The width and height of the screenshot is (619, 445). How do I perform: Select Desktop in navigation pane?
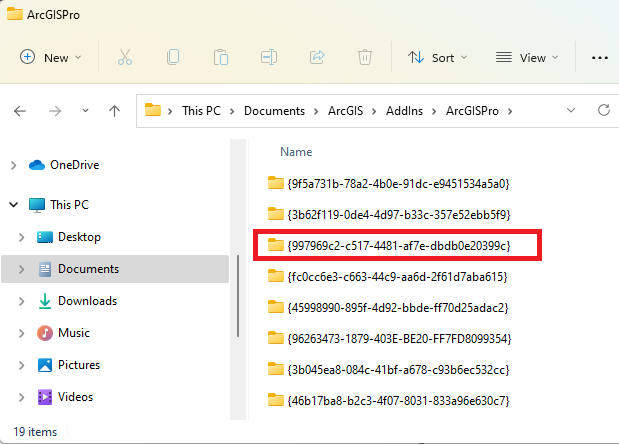pos(69,237)
